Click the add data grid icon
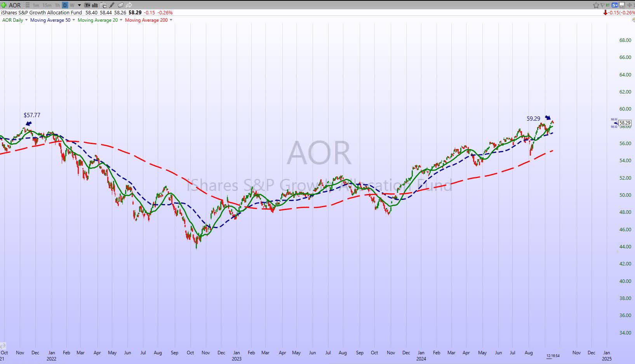 103,5
